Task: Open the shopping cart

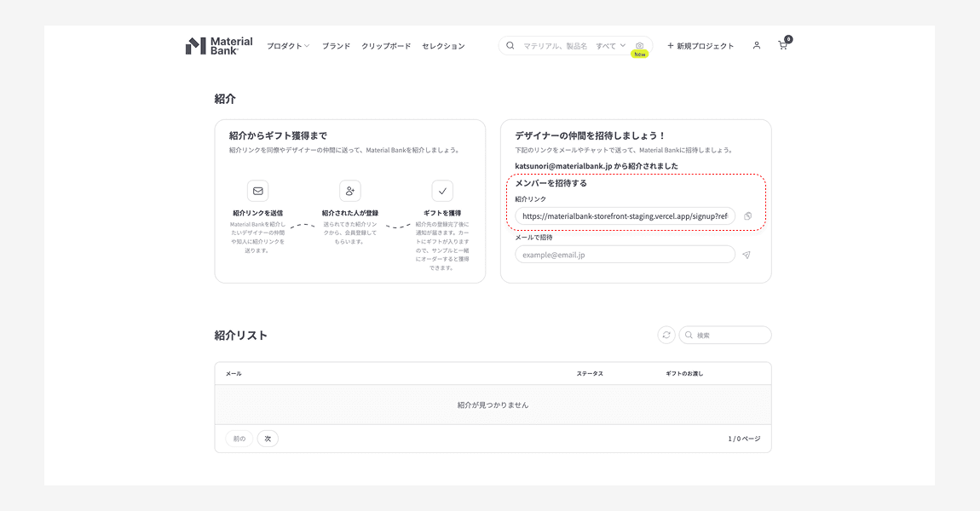Action: (783, 46)
